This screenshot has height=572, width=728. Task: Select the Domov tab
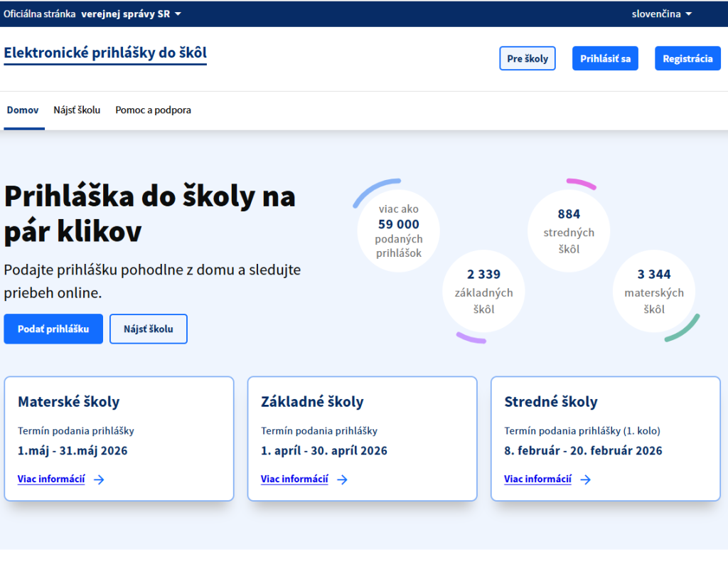(x=23, y=110)
